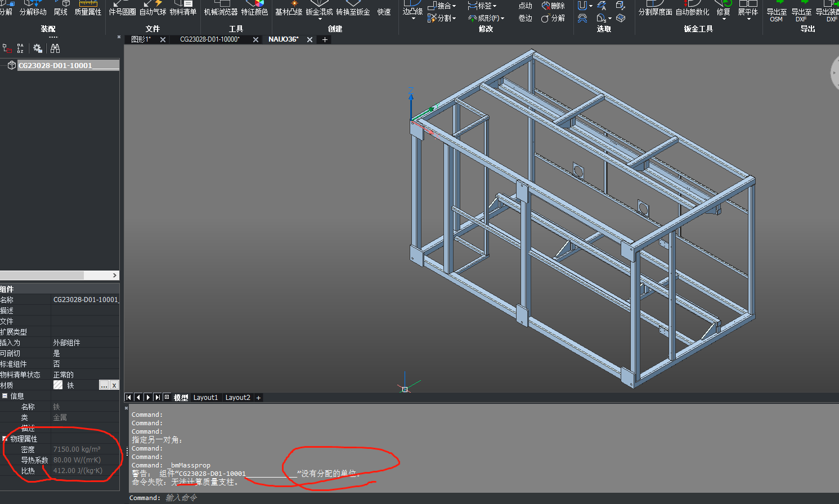Clear material with the x button

114,385
